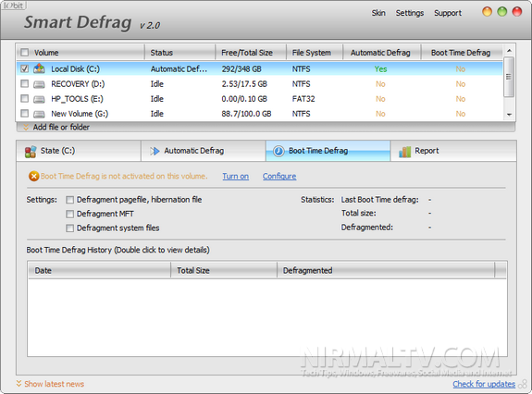Screen dimensions: 532x394
Task: Sort by Free/Total Size column header
Action: pos(251,53)
